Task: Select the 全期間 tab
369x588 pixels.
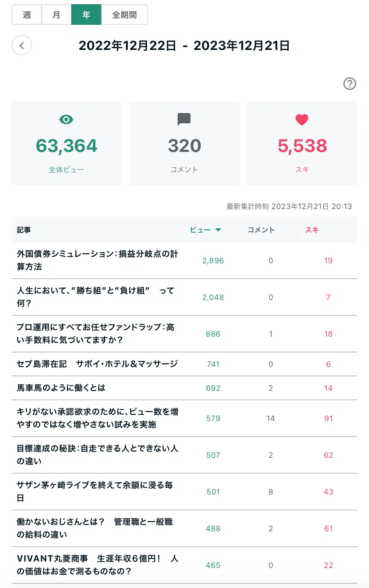Action: tap(125, 15)
